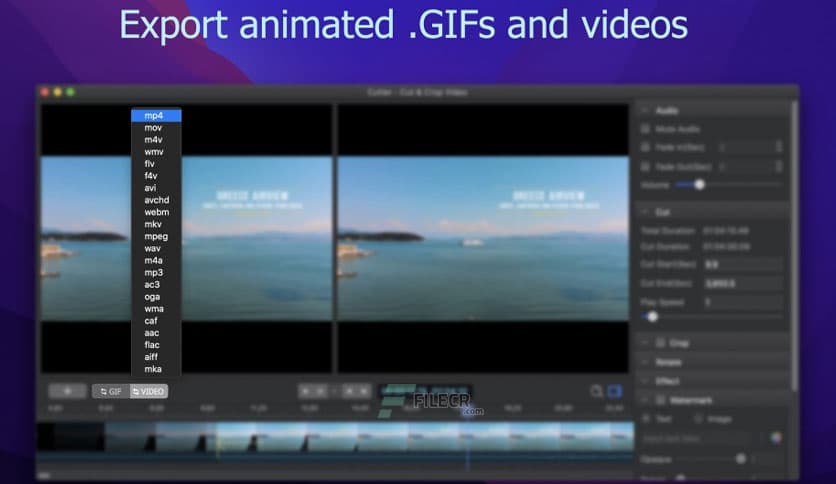Click the settings panel vertical scrollbar

(794, 245)
